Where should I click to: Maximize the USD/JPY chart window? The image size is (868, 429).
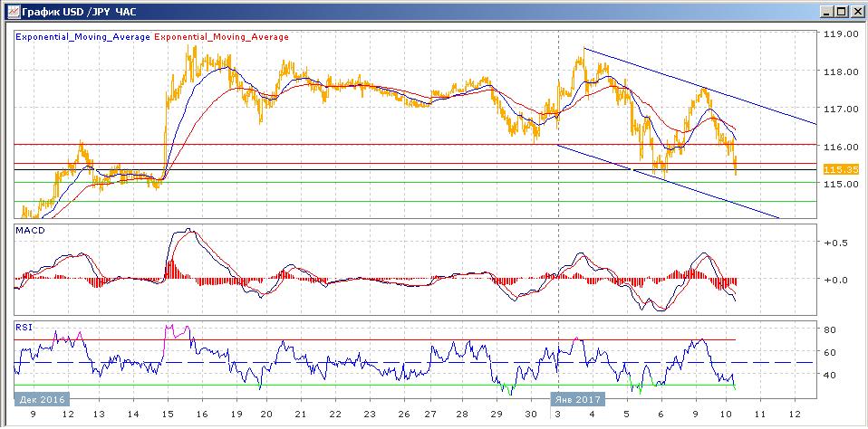click(x=840, y=12)
